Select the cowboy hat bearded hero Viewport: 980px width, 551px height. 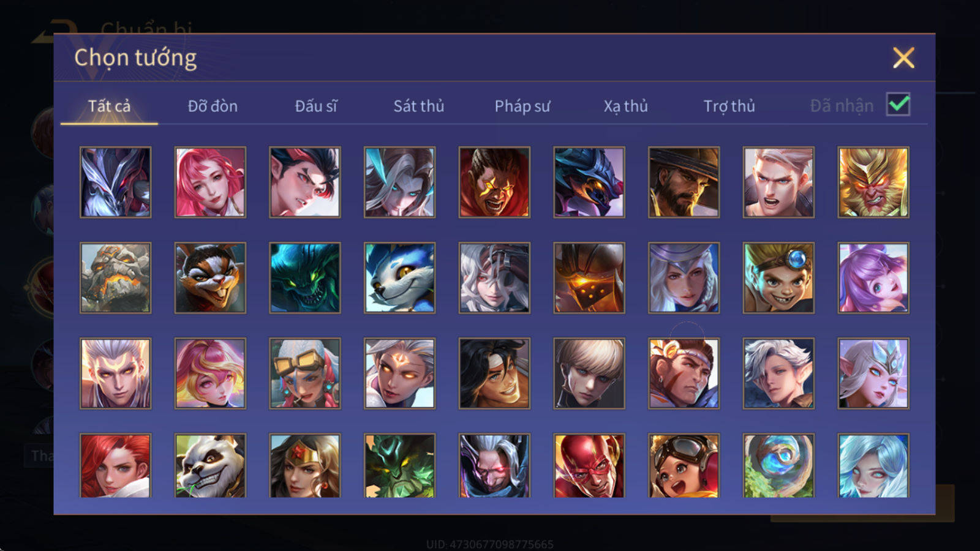pos(684,182)
